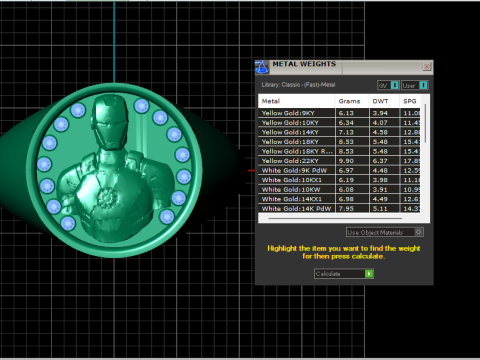Select the Yellow Gold:18KY R... row
The width and height of the screenshot is (480, 360).
tap(339, 151)
